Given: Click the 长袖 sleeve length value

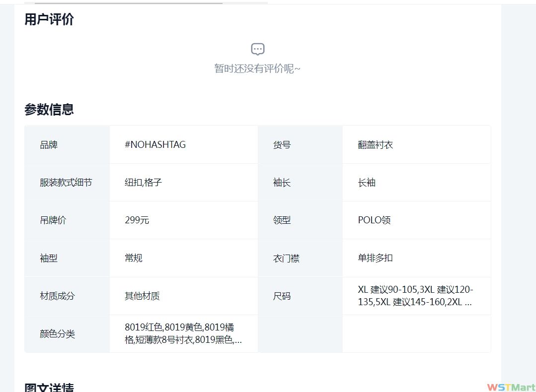Looking at the screenshot, I should tap(367, 183).
